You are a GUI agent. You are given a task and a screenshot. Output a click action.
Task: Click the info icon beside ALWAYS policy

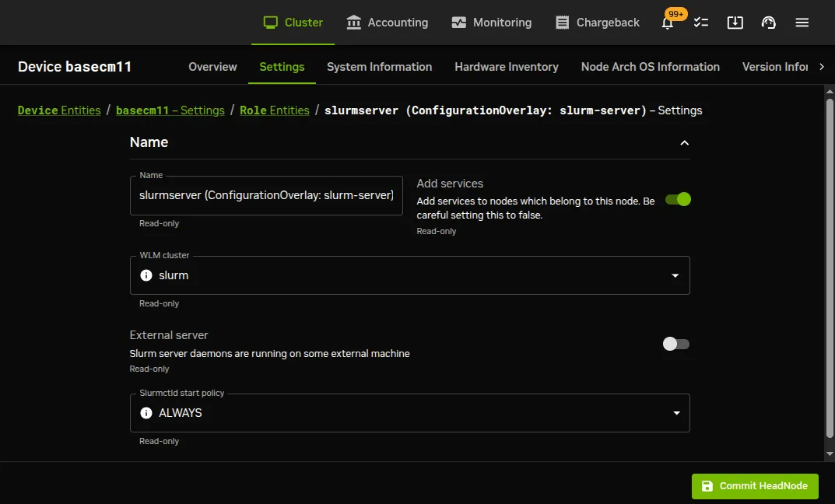click(x=146, y=413)
